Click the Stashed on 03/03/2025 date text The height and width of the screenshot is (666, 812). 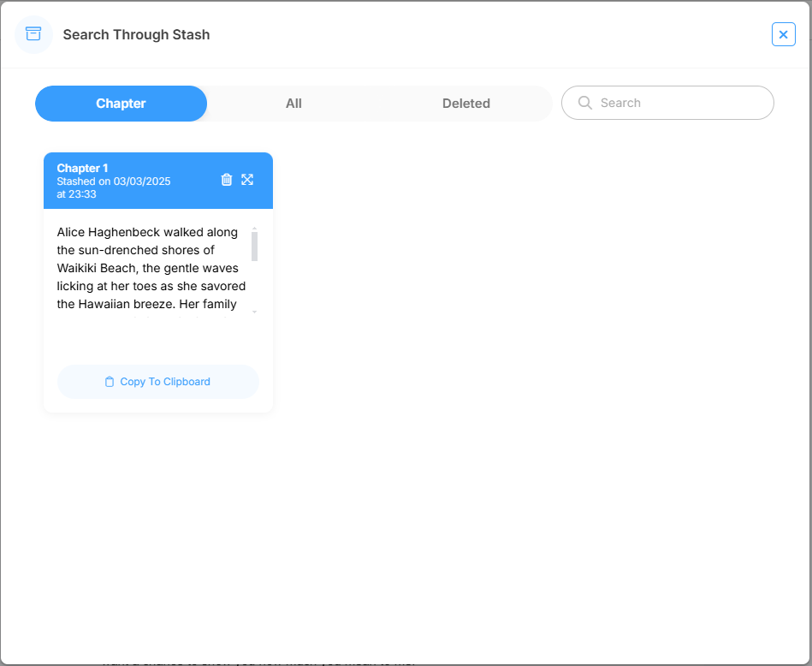[x=113, y=181]
